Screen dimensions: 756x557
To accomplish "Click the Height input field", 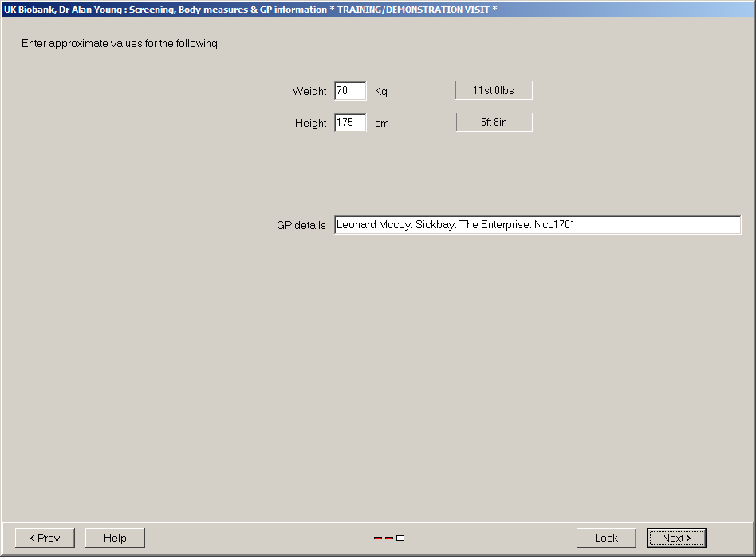I will [350, 123].
